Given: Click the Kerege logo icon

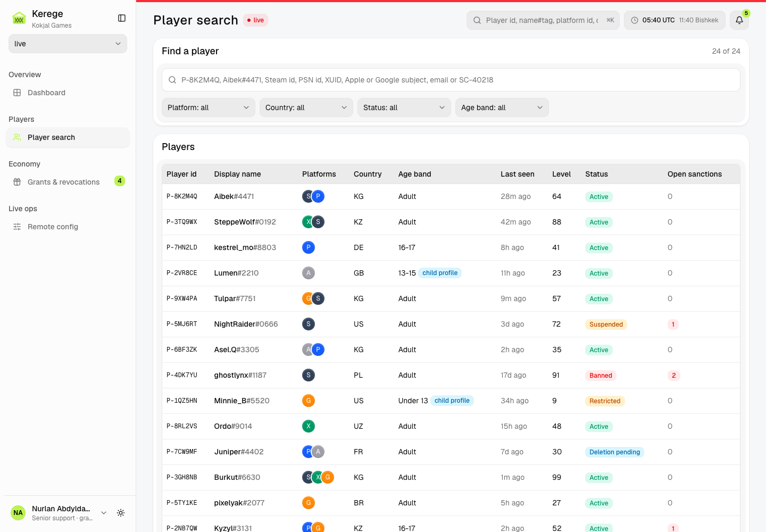Looking at the screenshot, I should point(19,18).
